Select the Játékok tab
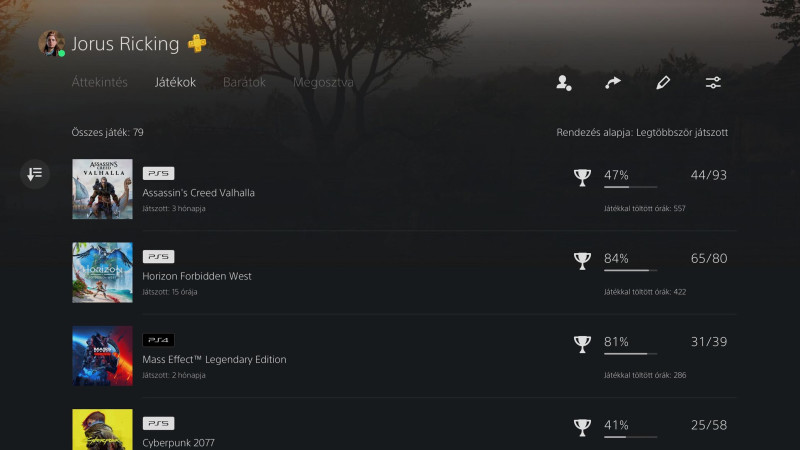 click(176, 82)
